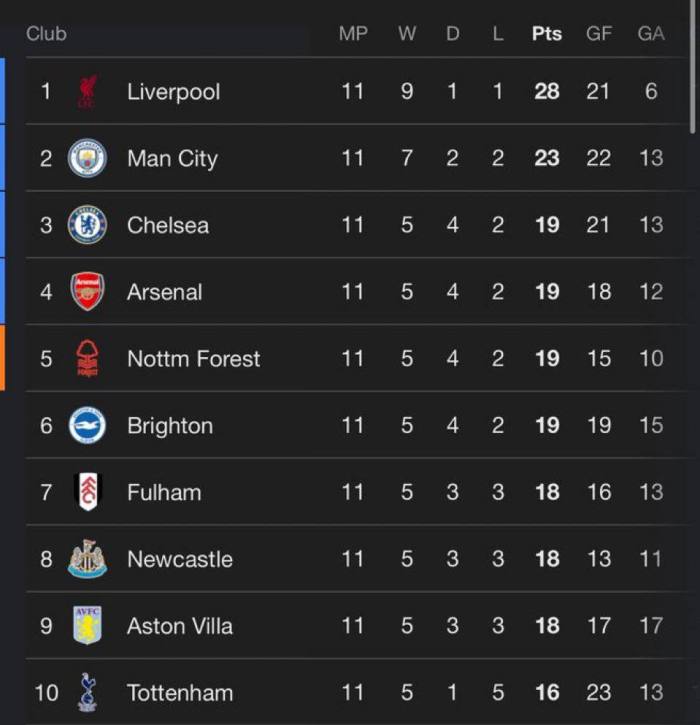Click the Tottenham club crest

coord(87,692)
